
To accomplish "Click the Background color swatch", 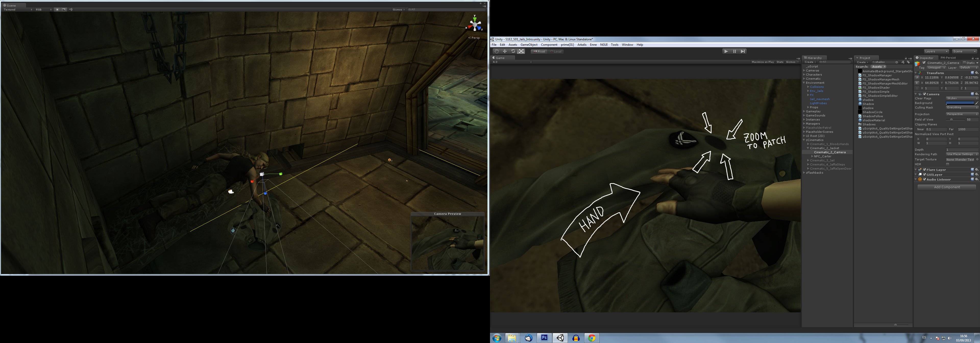I will click(960, 103).
